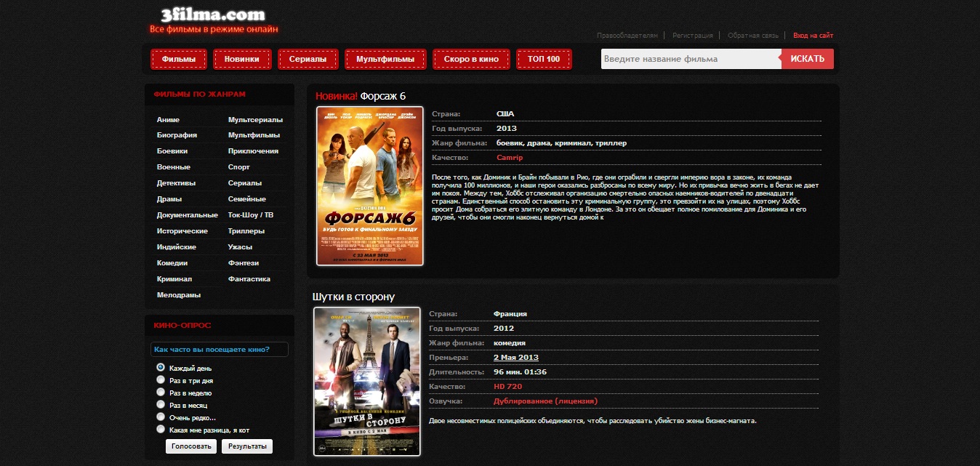
Task: Click the 'КИНО-ОПРОС' sidebar heading
Action: (x=182, y=325)
